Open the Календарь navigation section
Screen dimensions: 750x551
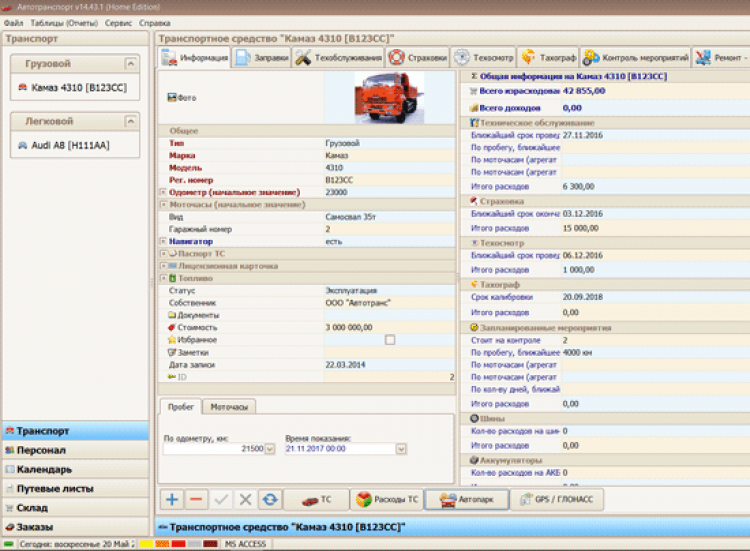[76, 469]
